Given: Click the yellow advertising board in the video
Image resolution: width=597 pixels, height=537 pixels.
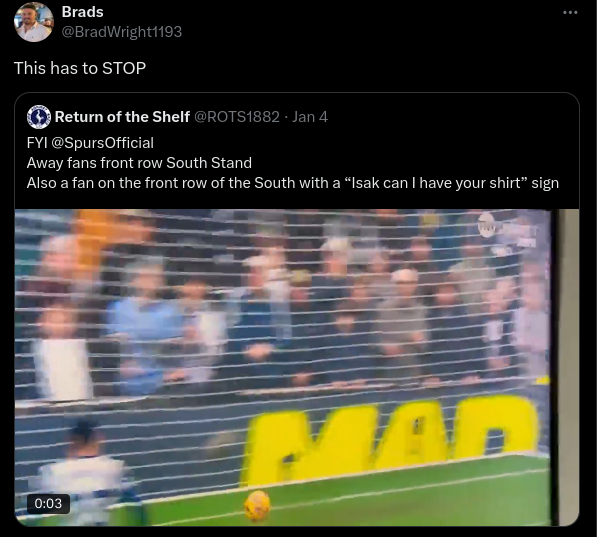Looking at the screenshot, I should click(390, 440).
